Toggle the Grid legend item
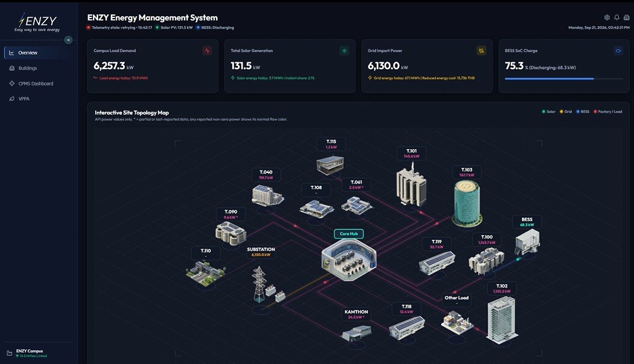The image size is (634, 364). click(x=565, y=111)
